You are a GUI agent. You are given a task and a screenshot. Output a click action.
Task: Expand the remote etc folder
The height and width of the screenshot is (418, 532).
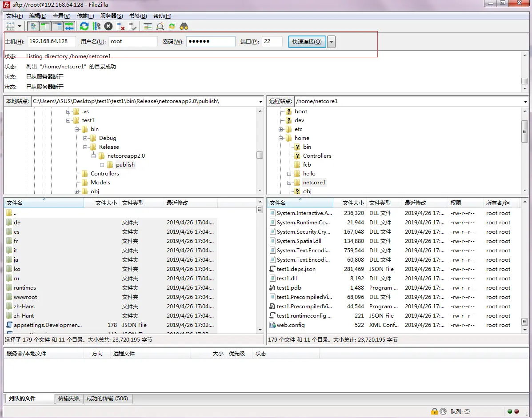(280, 129)
